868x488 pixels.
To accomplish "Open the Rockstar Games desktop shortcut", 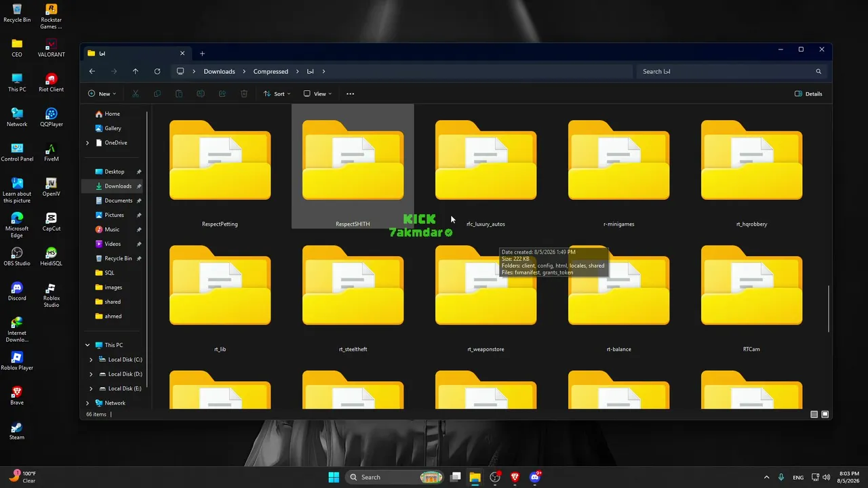I will 51,16.
